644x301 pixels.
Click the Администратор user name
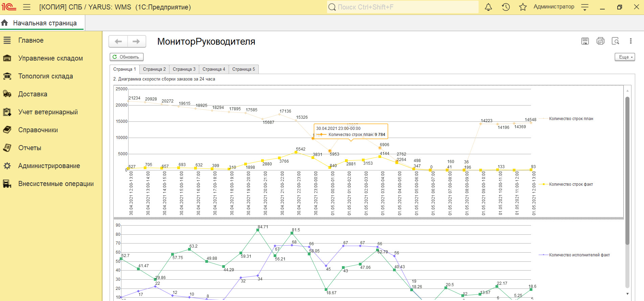(554, 7)
